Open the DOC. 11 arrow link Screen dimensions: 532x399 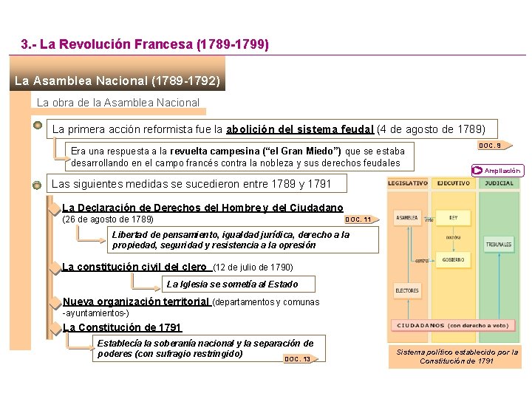pyautogui.click(x=361, y=219)
